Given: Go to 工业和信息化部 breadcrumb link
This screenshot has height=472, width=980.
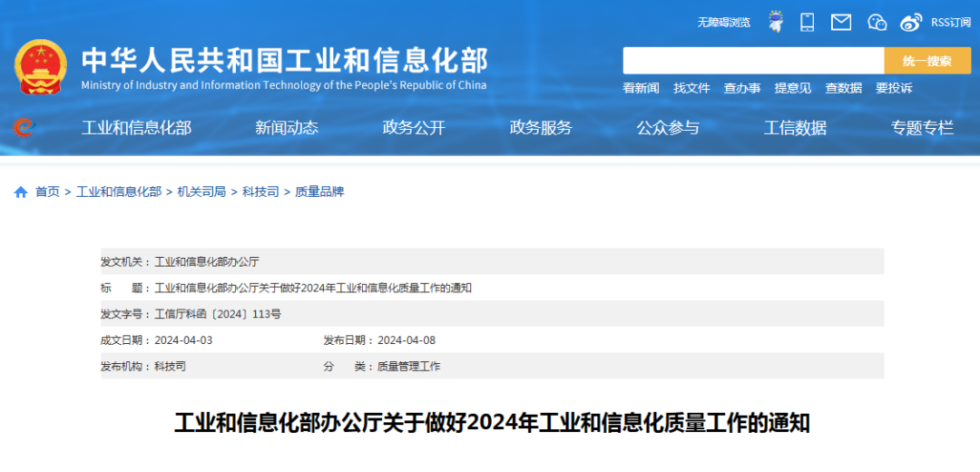Looking at the screenshot, I should point(119,192).
